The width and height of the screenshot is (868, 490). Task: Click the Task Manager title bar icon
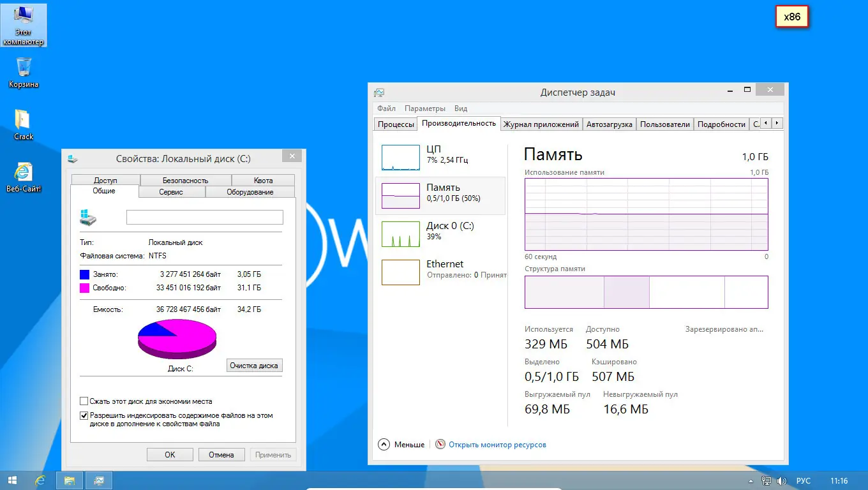pos(379,93)
